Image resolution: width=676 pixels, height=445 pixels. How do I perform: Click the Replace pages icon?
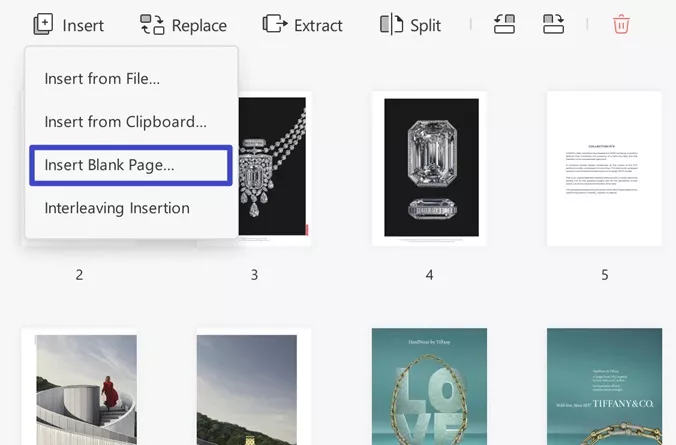coord(152,25)
